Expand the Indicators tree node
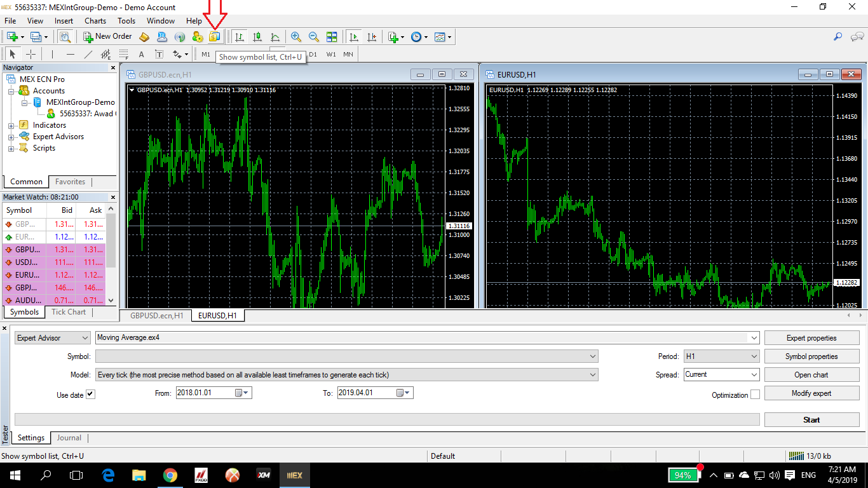Screen dimensions: 868x488 click(11, 125)
